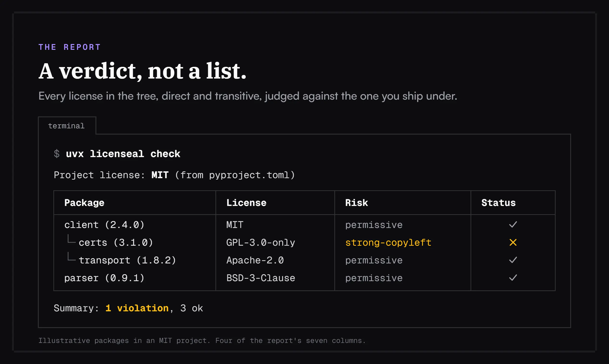
Task: Click the Package column header
Action: click(x=84, y=203)
